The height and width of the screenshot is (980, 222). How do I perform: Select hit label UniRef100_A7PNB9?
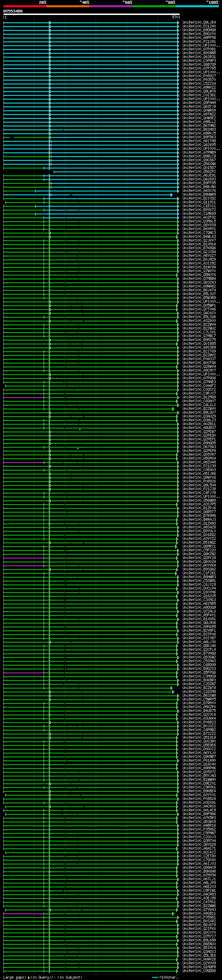click(199, 153)
